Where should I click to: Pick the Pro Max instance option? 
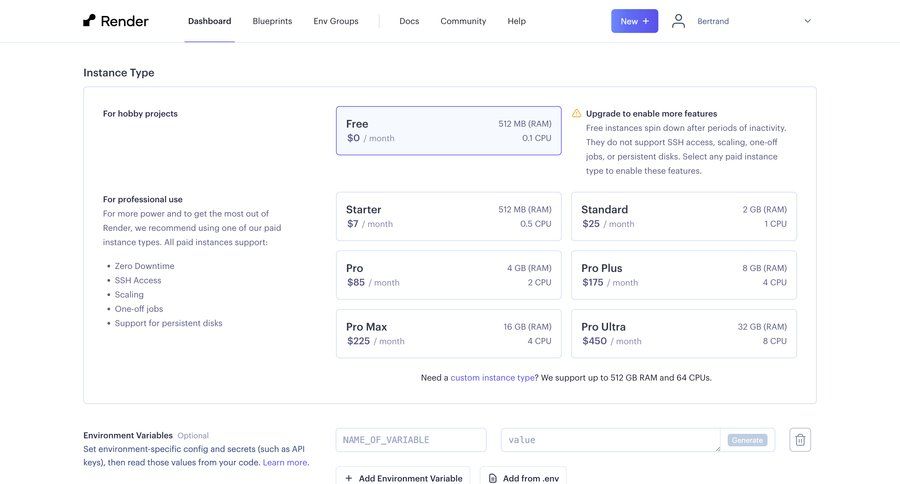point(448,334)
